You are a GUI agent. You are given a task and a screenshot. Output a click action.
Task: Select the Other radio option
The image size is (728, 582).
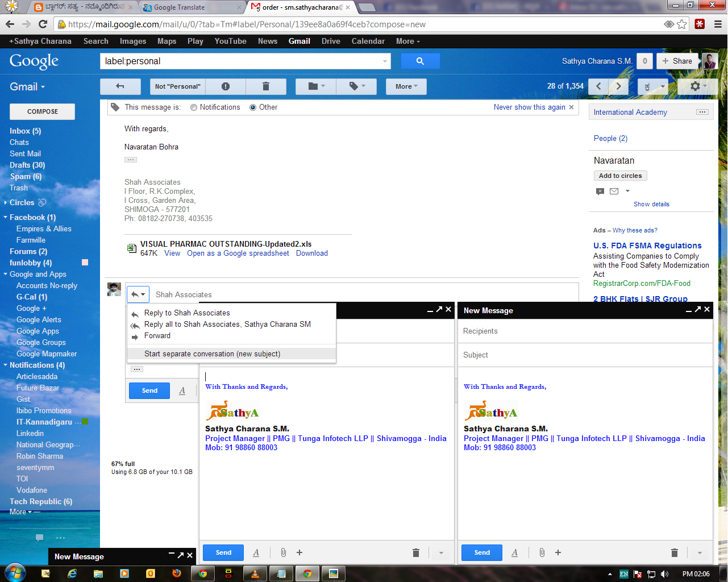(253, 107)
